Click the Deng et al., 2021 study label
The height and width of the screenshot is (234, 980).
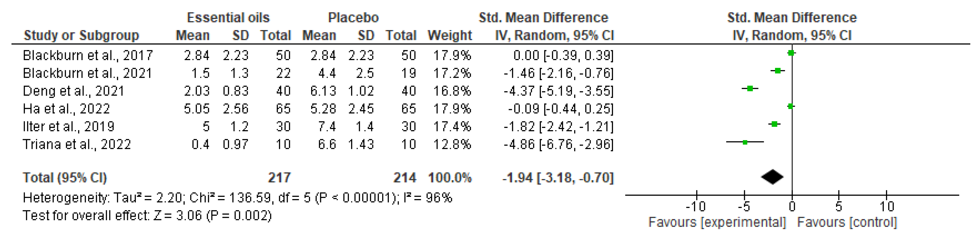pyautogui.click(x=73, y=91)
